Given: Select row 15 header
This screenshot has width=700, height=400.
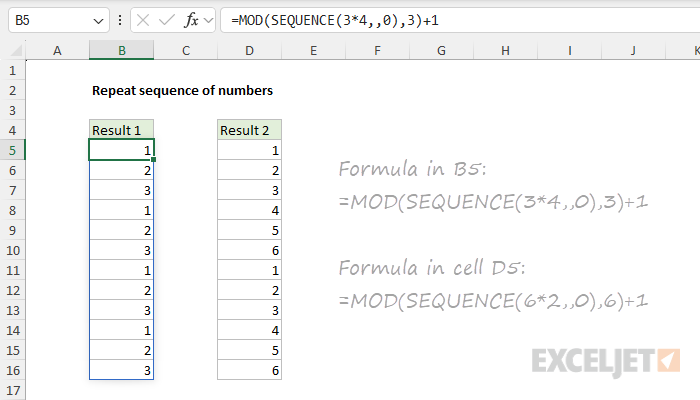Looking at the screenshot, I should click(12, 350).
